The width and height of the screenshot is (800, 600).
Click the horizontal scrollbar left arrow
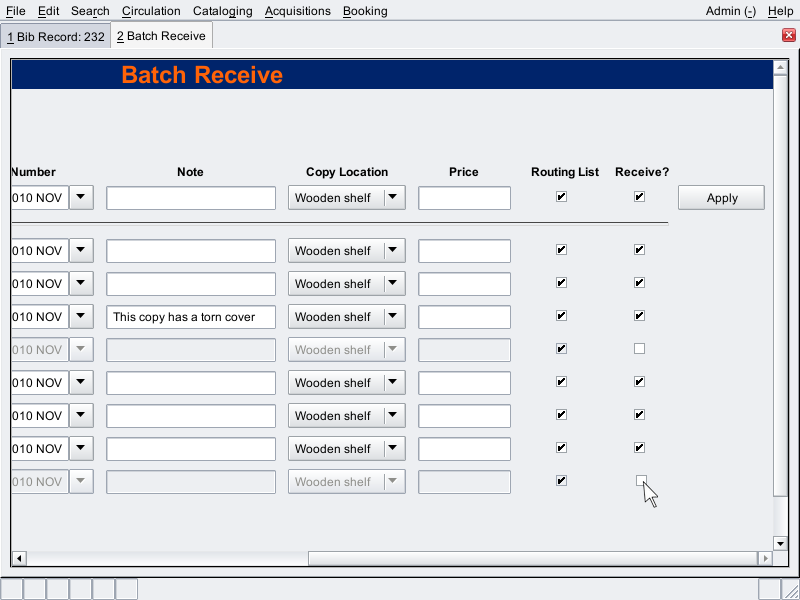tap(18, 558)
